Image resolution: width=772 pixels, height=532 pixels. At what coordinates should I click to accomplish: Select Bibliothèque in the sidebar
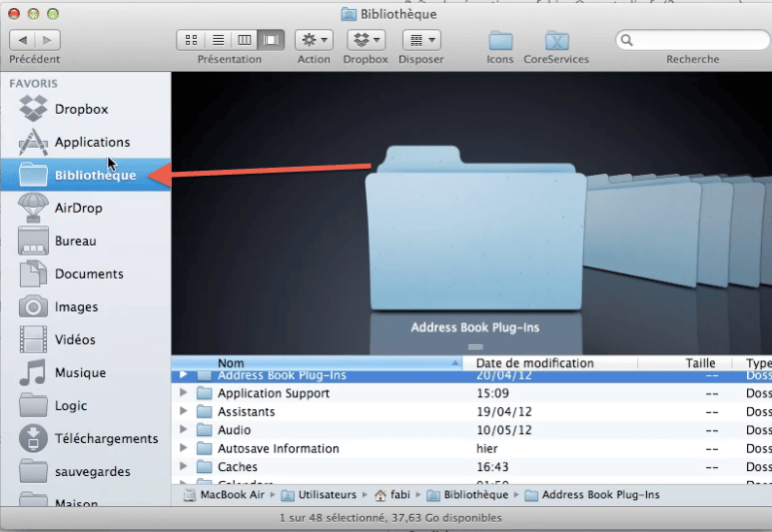coord(86,175)
